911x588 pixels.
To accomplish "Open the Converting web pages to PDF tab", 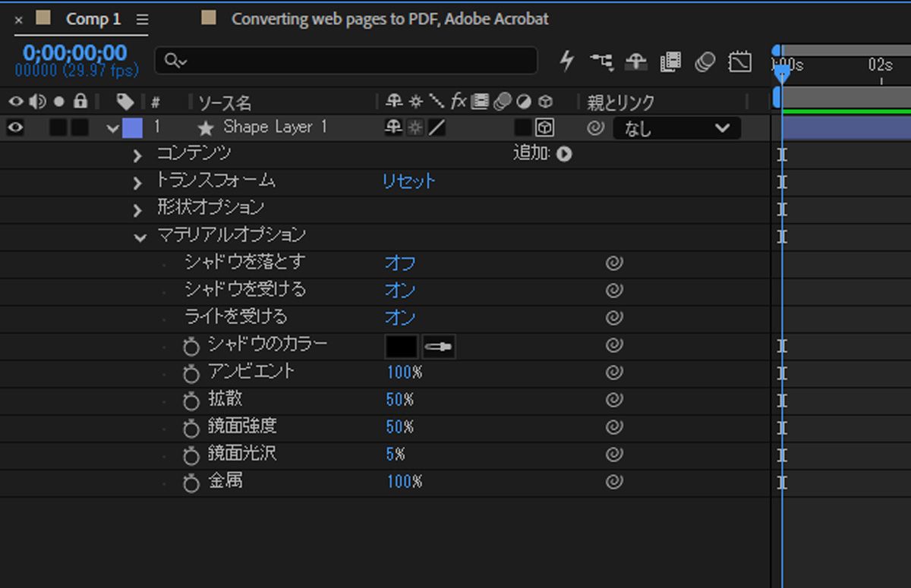I will pos(389,19).
